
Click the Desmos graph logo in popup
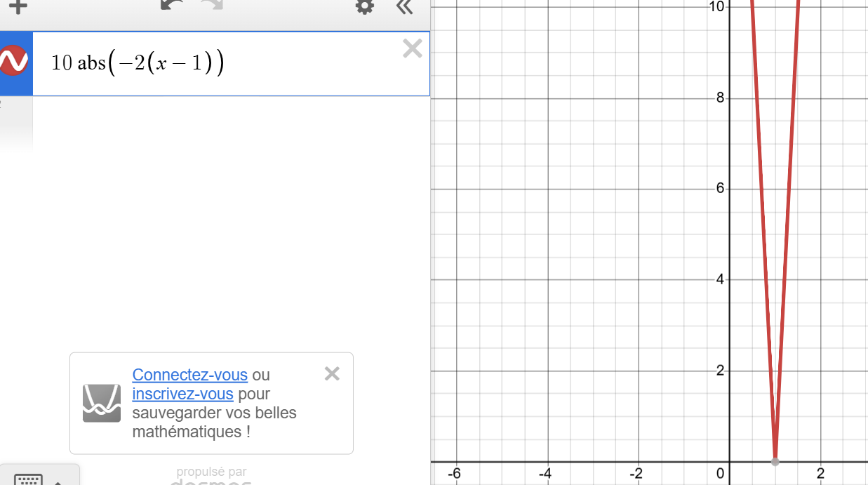click(102, 403)
